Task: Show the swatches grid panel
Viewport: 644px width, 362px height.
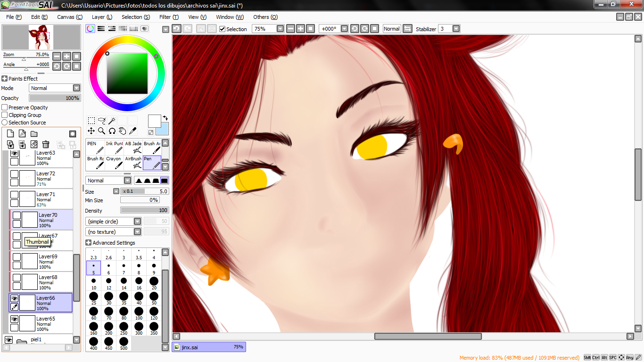Action: 133,29
